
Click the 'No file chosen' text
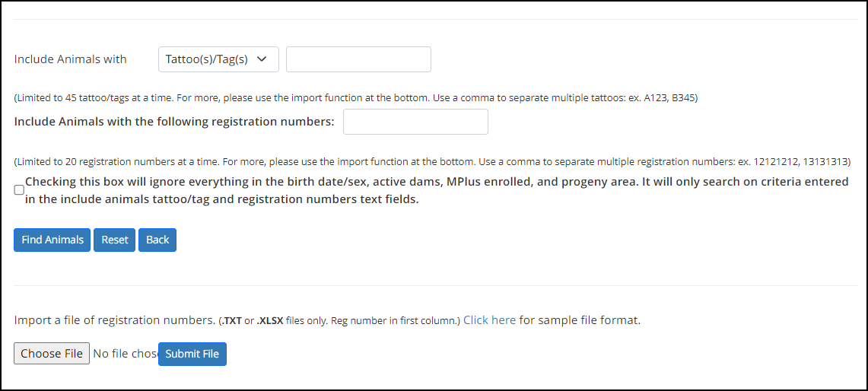pos(126,353)
